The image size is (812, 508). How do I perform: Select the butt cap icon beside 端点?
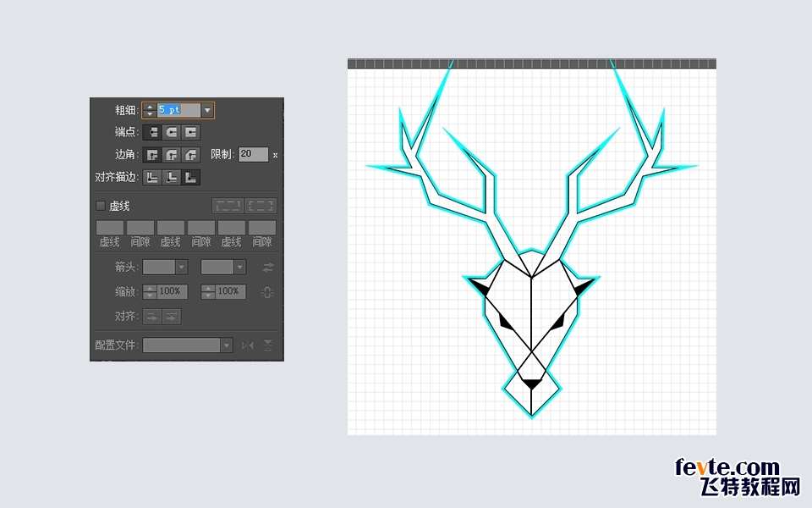[x=152, y=132]
